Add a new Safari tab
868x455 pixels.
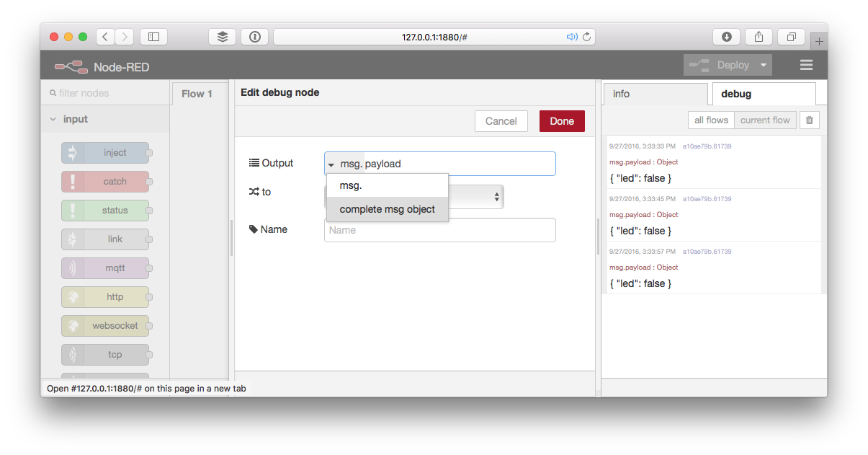click(x=819, y=42)
